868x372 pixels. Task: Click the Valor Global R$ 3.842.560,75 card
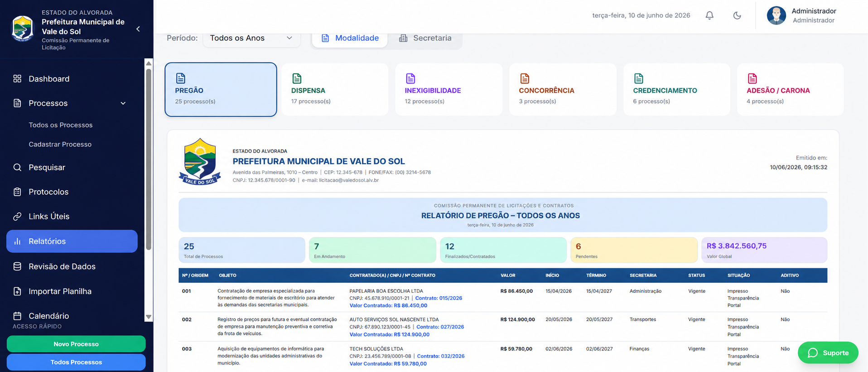(764, 250)
